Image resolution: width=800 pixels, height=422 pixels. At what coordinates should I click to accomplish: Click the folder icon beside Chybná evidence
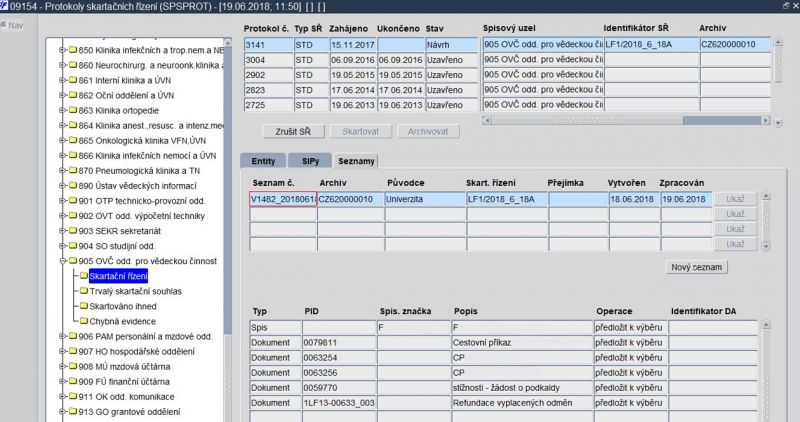[x=83, y=320]
